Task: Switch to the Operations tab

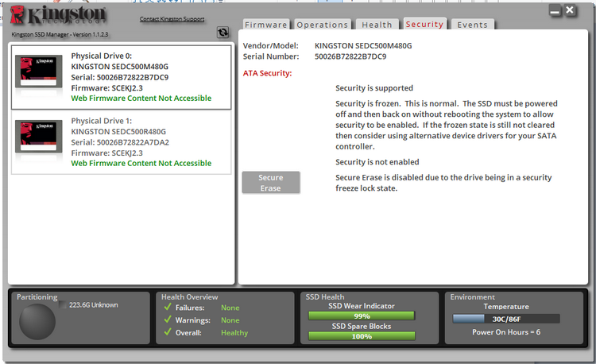Action: click(x=323, y=25)
